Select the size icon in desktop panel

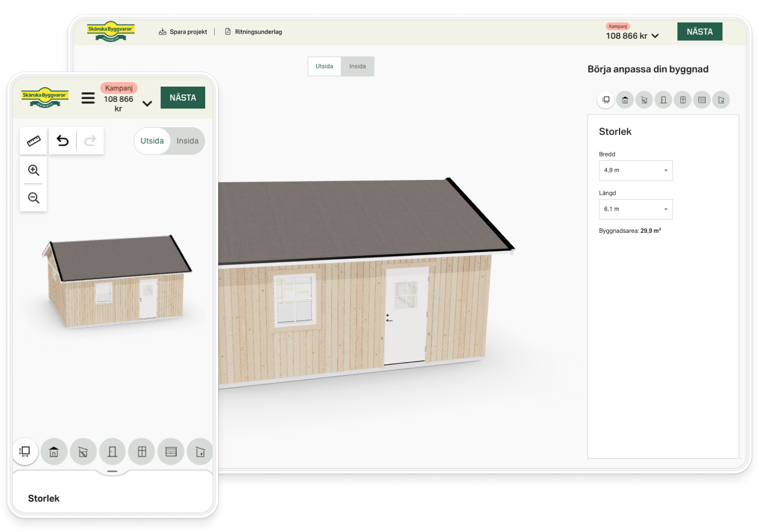[606, 100]
